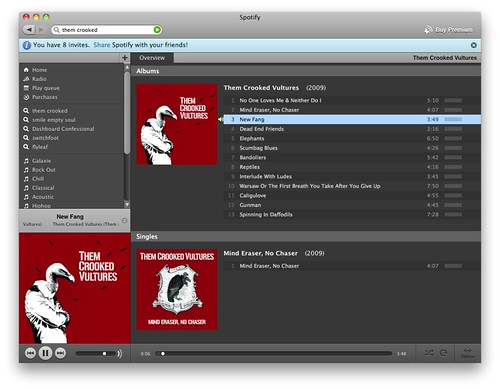
Task: Click the track progress seek bar
Action: click(x=273, y=353)
